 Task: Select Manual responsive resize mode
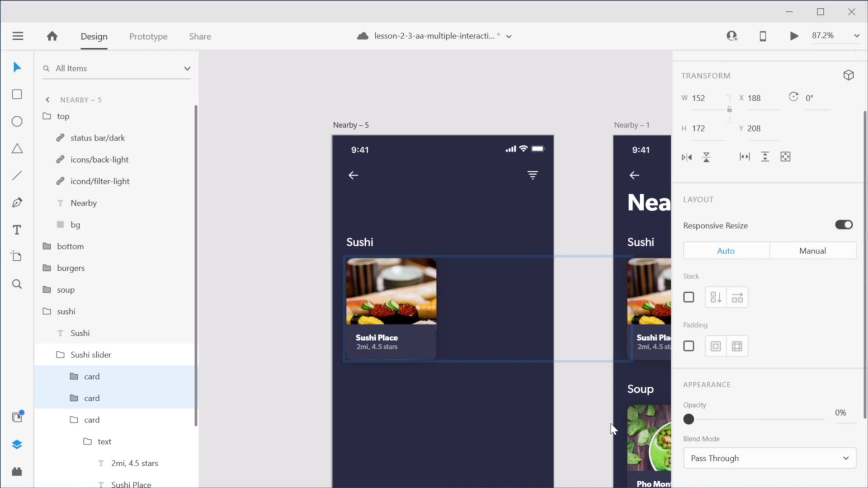click(813, 251)
